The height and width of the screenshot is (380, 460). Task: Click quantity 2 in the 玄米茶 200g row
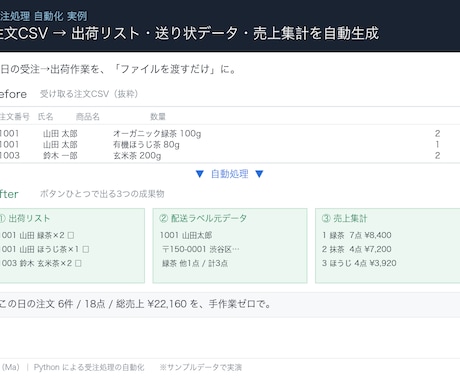[x=438, y=156]
